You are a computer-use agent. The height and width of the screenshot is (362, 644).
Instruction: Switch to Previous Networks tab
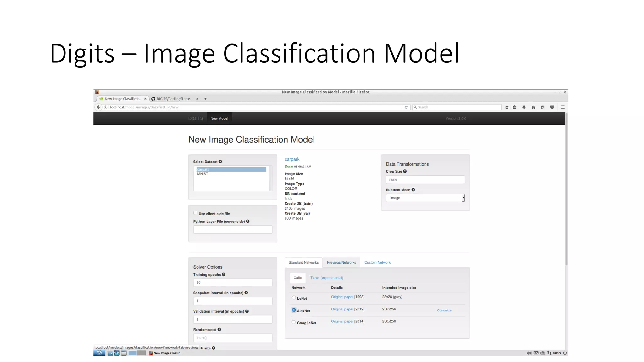(341, 262)
